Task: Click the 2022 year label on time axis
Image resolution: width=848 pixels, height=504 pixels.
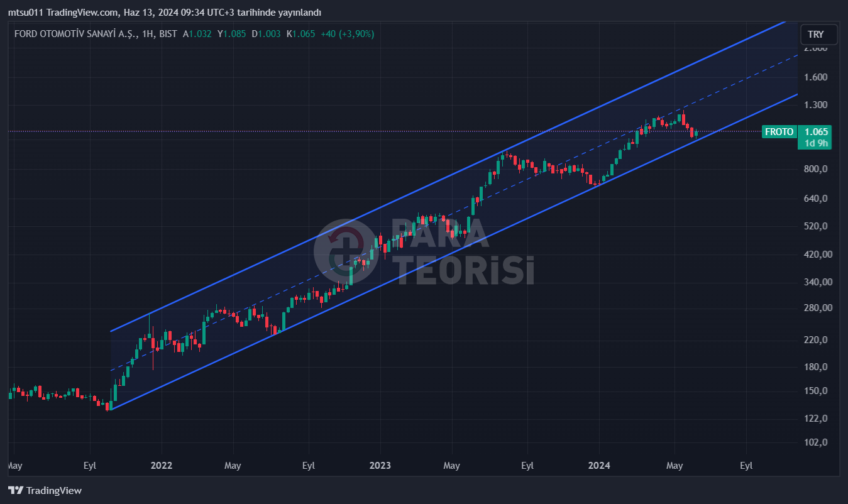Action: click(162, 466)
